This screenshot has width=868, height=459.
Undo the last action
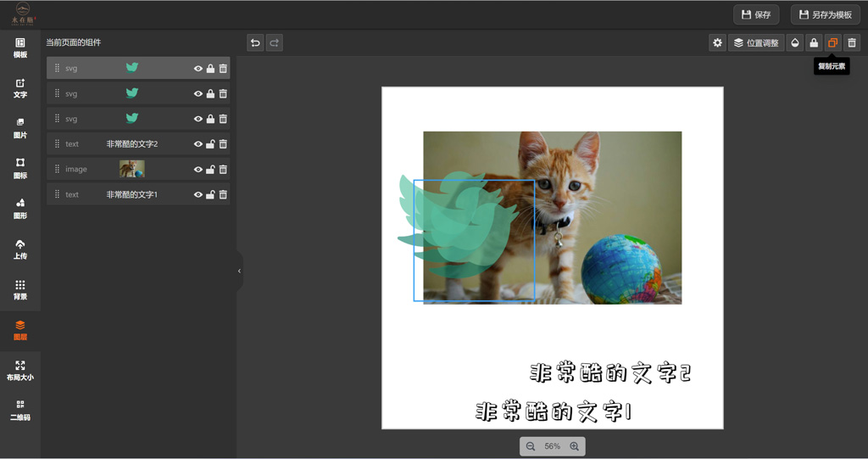(255, 42)
